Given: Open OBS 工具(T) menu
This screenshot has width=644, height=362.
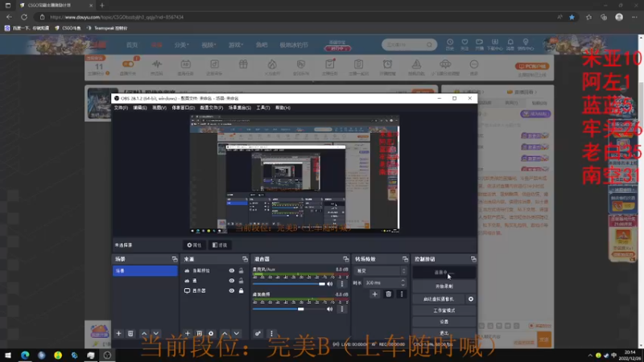Looking at the screenshot, I should [x=263, y=108].
